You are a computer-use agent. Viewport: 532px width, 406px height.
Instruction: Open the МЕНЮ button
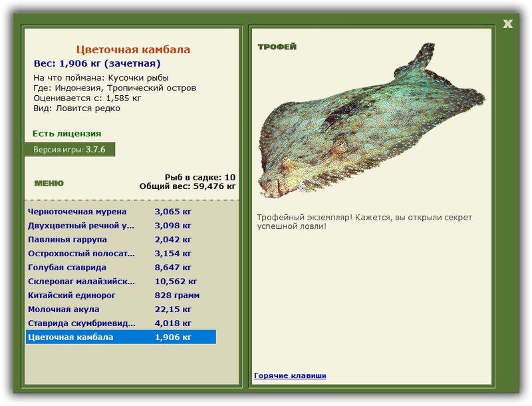click(49, 183)
